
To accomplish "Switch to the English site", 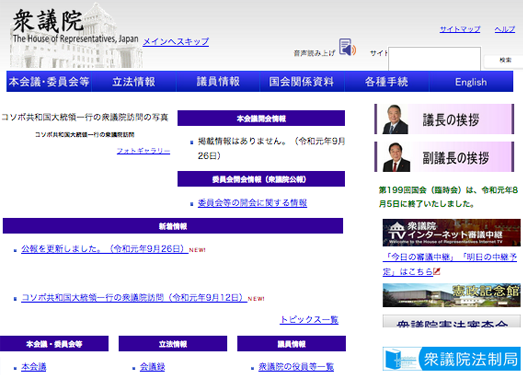I will coord(471,81).
